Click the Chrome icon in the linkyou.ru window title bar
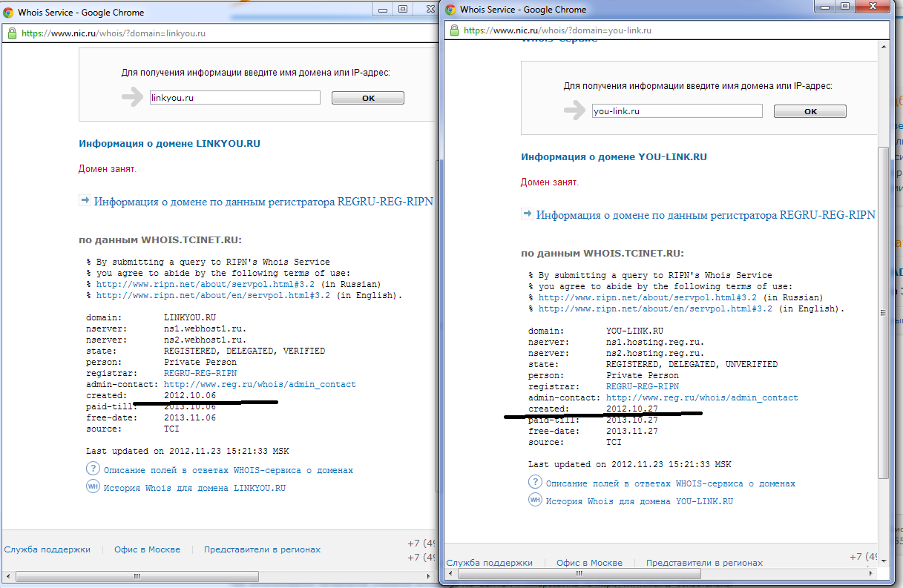This screenshot has width=903, height=588. click(8, 13)
